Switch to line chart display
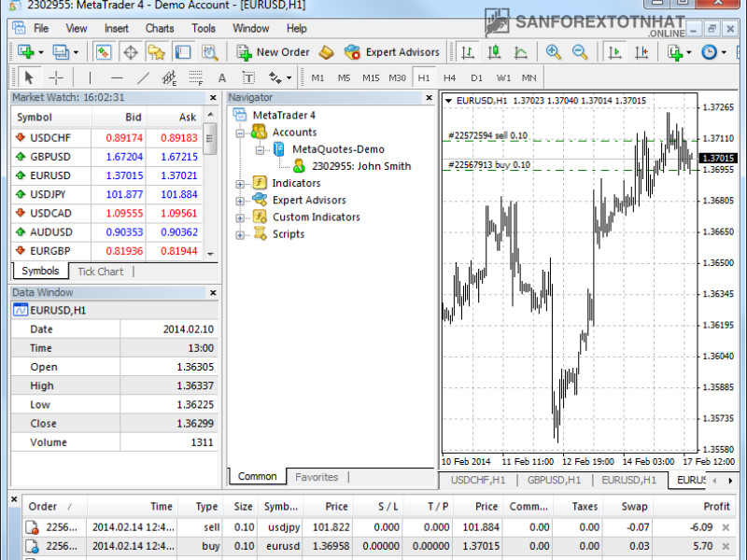Viewport: 747px width, 560px height. click(520, 52)
